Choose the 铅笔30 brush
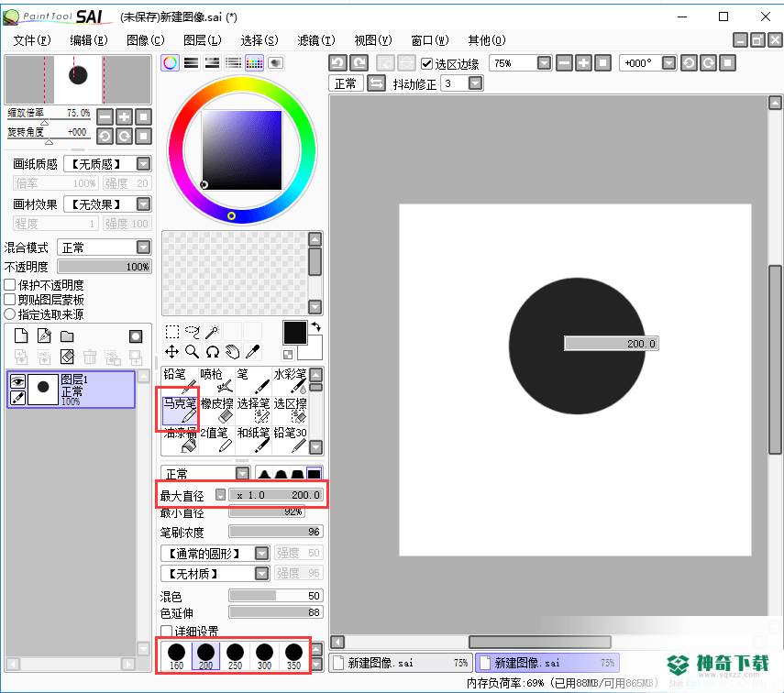The image size is (784, 693). tap(290, 440)
